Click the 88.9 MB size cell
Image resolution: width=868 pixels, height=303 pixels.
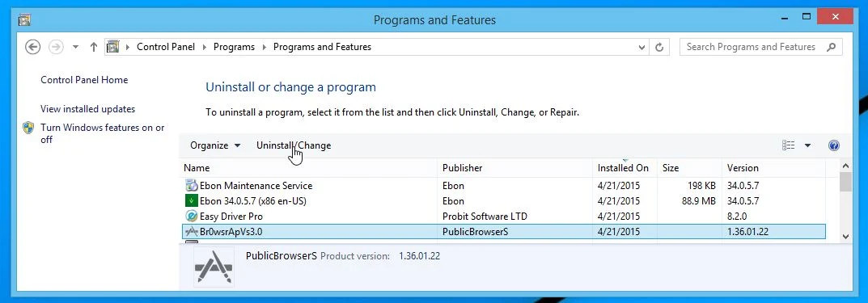[x=699, y=201]
